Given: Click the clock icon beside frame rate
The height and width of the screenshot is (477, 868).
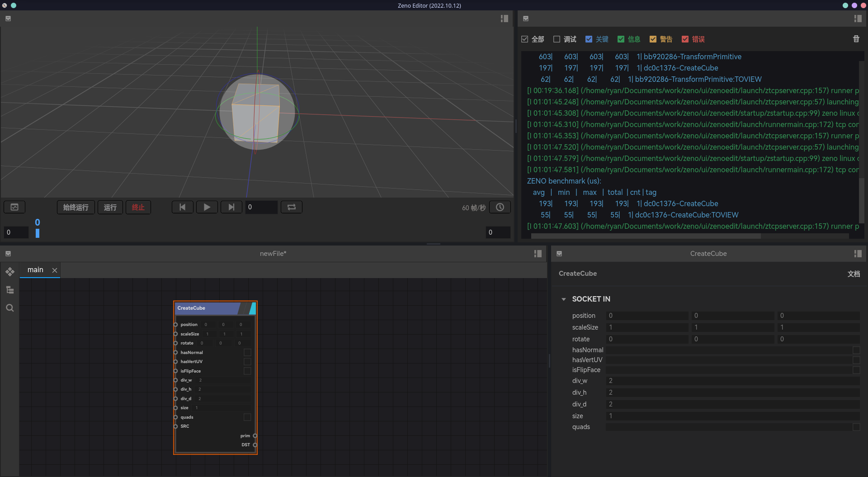Looking at the screenshot, I should (x=500, y=207).
